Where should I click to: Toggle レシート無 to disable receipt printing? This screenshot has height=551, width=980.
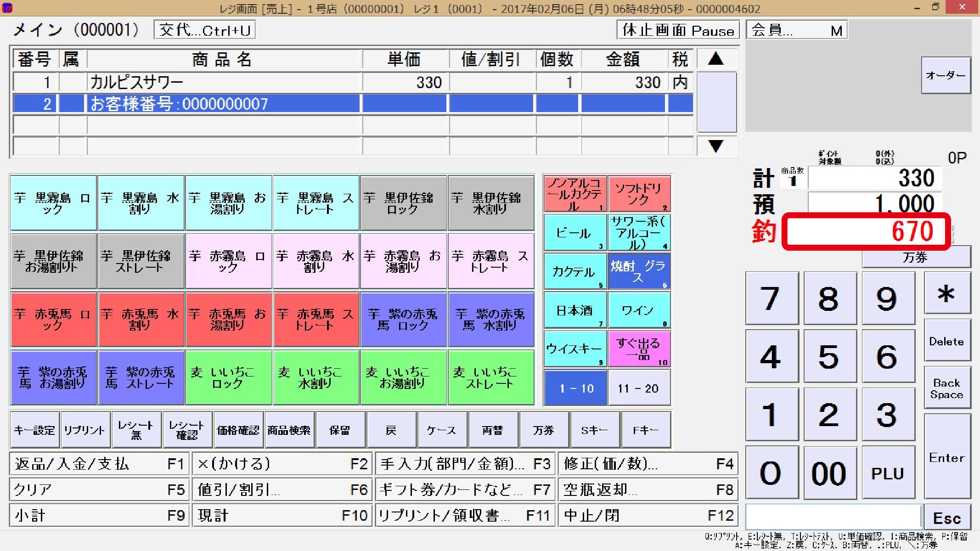136,430
